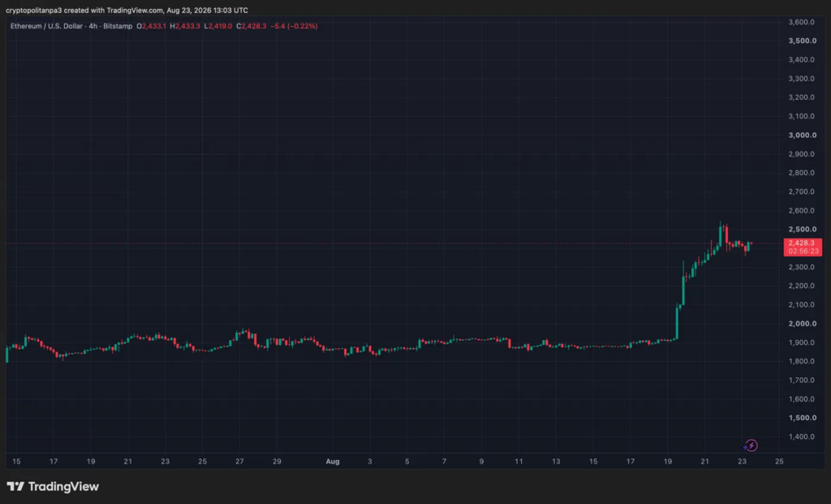Click the change value −5.4 (−0.22%)
The width and height of the screenshot is (831, 504).
coord(294,26)
